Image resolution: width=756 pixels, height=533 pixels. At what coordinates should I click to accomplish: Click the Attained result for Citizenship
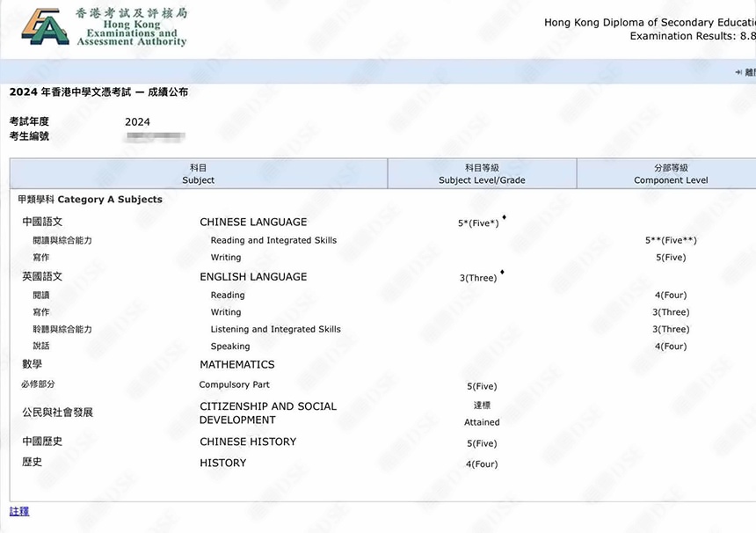pyautogui.click(x=482, y=422)
